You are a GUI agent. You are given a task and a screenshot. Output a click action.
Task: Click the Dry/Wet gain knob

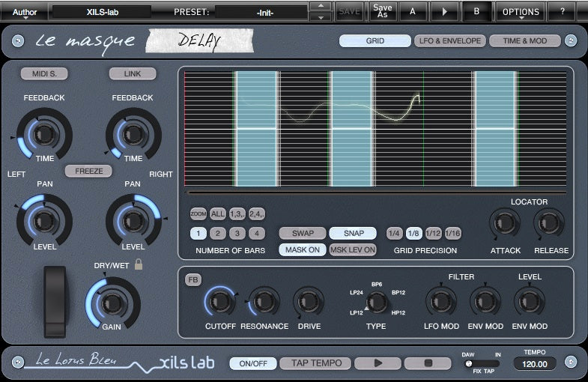coord(111,302)
